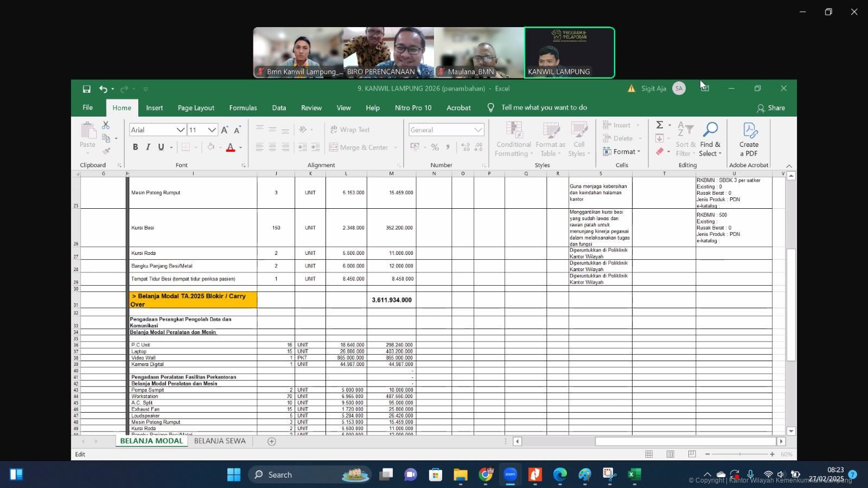Click the Borders icon
The height and width of the screenshot is (488, 868).
186,147
